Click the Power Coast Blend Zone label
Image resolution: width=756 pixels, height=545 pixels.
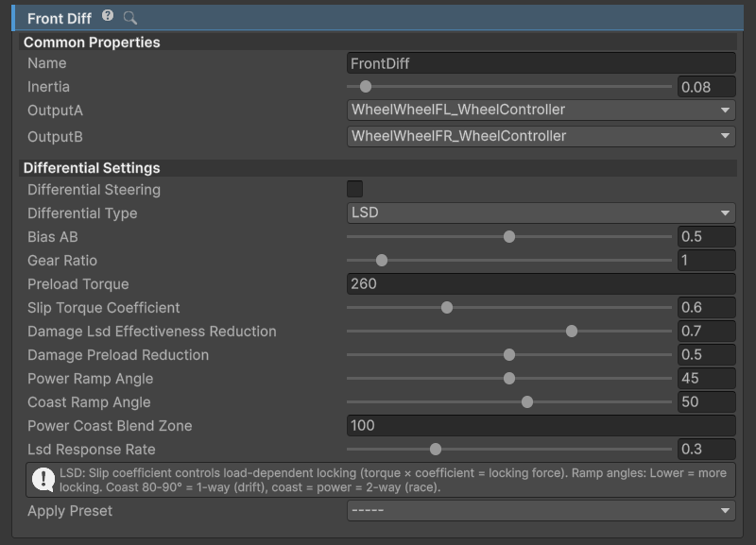[110, 426]
